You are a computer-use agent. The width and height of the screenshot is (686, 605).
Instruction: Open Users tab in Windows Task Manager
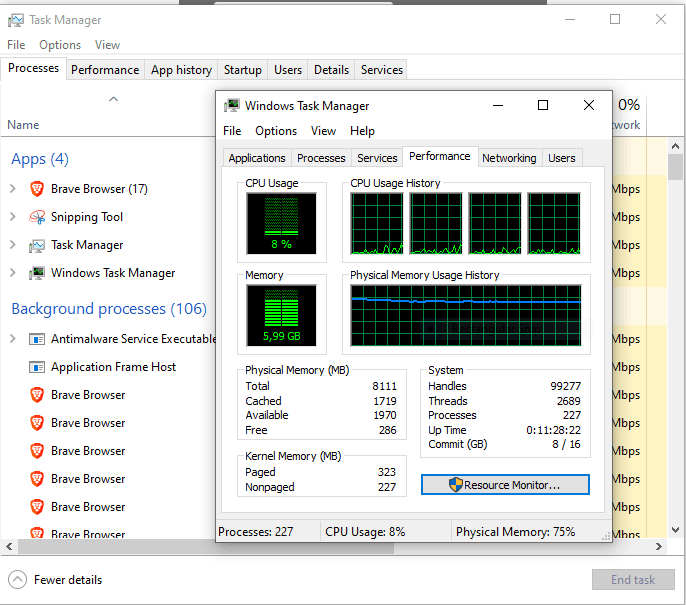(562, 158)
